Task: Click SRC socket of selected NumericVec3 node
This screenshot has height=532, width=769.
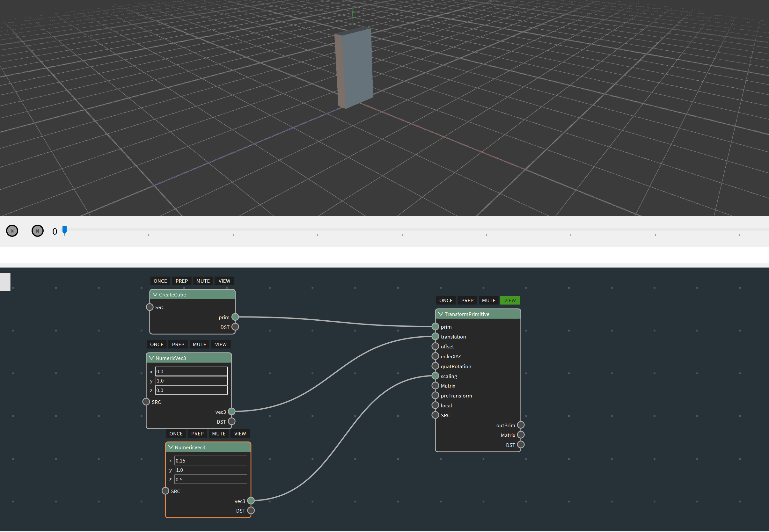Action: pyautogui.click(x=165, y=491)
